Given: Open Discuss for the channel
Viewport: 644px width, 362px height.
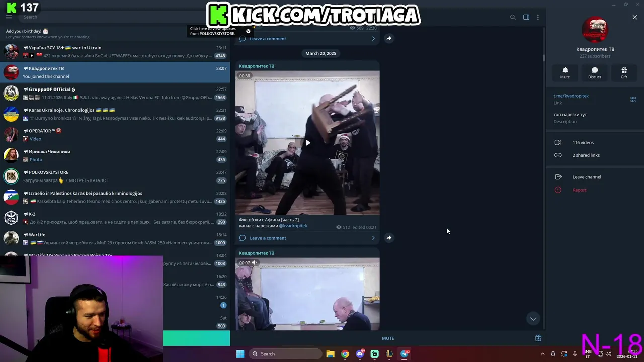Looking at the screenshot, I should click(x=595, y=73).
